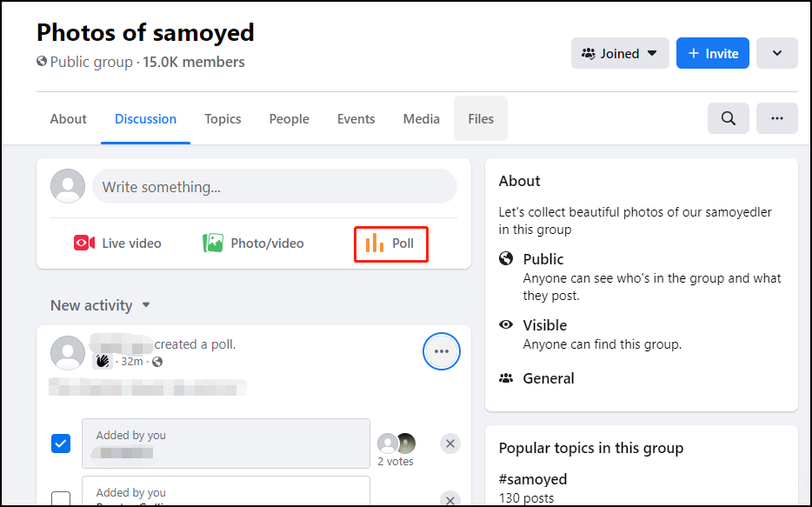Click 'Anyone can find this group.' text

602,344
